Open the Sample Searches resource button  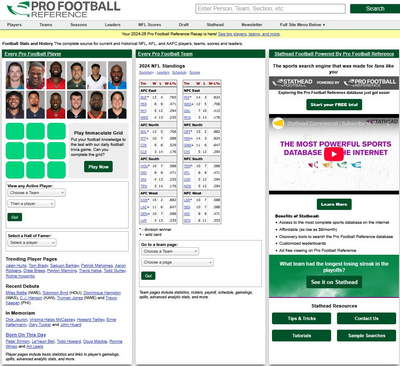[x=366, y=336]
